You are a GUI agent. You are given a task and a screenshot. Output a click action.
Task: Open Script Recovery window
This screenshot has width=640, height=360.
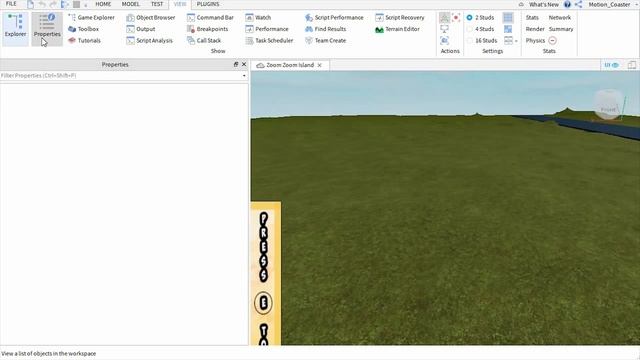point(400,18)
